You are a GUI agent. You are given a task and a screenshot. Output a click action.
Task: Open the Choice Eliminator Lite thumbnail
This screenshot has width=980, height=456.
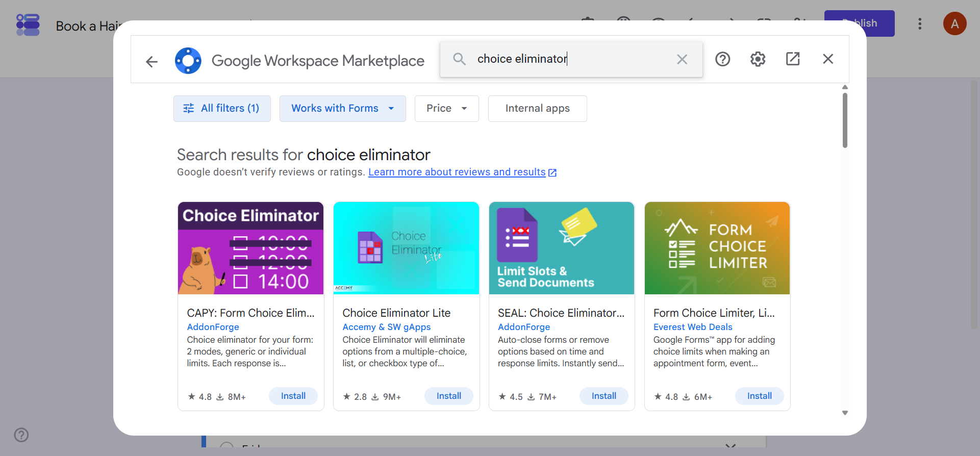pos(406,248)
